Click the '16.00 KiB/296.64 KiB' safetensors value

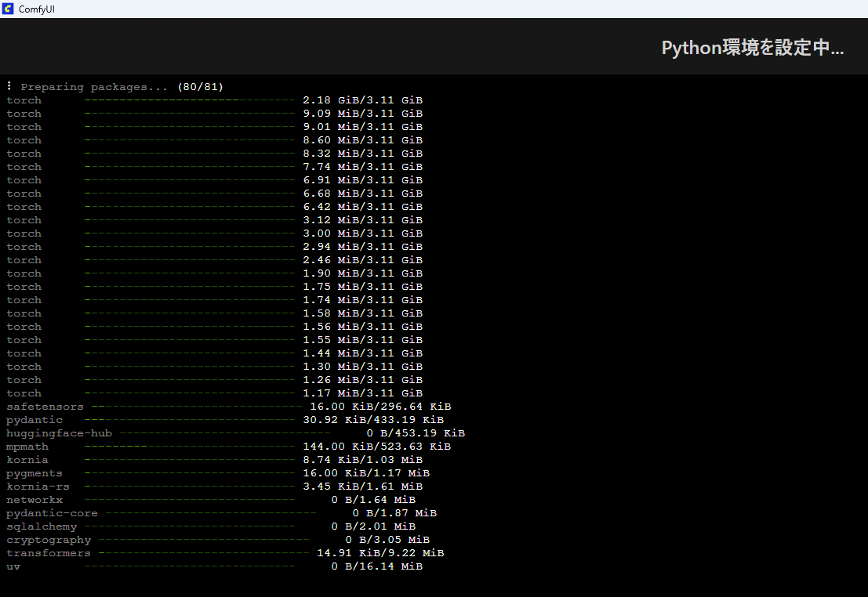[x=380, y=407]
